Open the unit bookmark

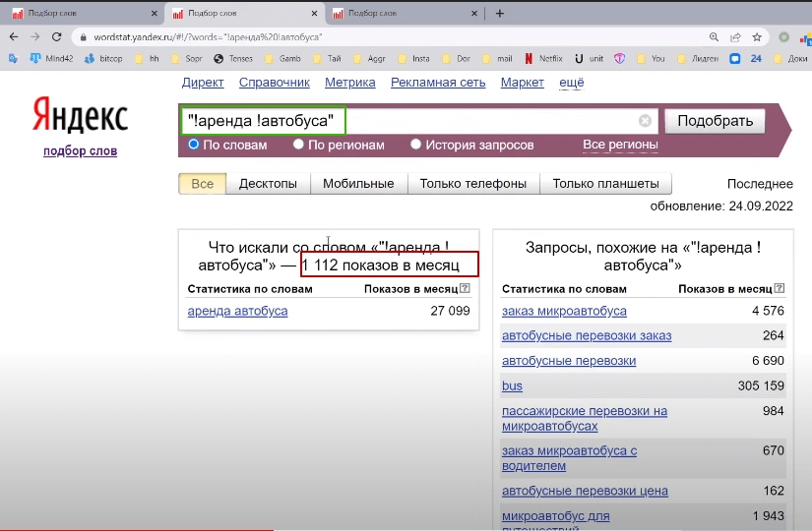(x=590, y=58)
